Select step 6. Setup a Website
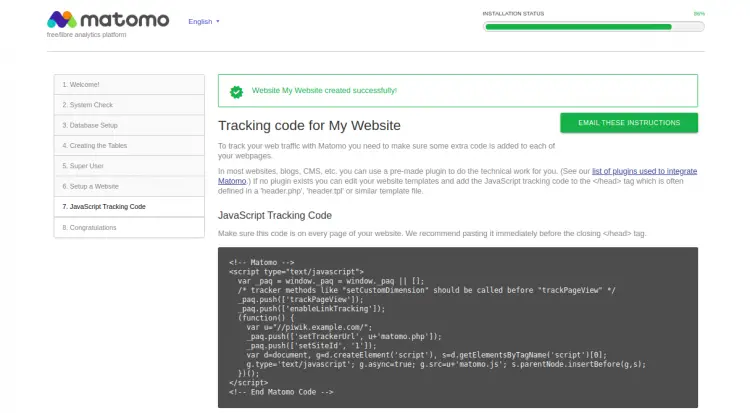 point(129,187)
